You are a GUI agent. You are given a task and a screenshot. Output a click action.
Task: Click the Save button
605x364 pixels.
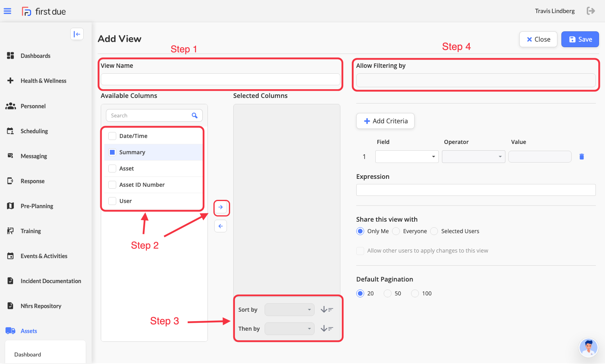click(x=580, y=39)
